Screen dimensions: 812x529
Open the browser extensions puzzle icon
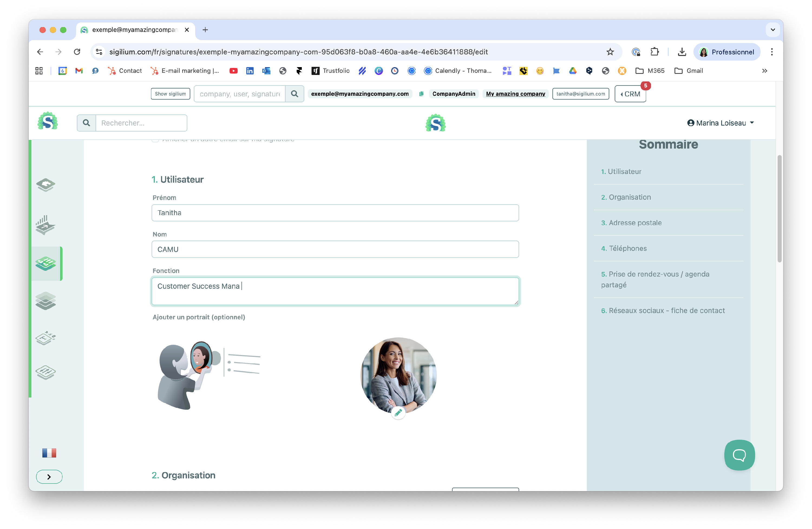tap(654, 52)
